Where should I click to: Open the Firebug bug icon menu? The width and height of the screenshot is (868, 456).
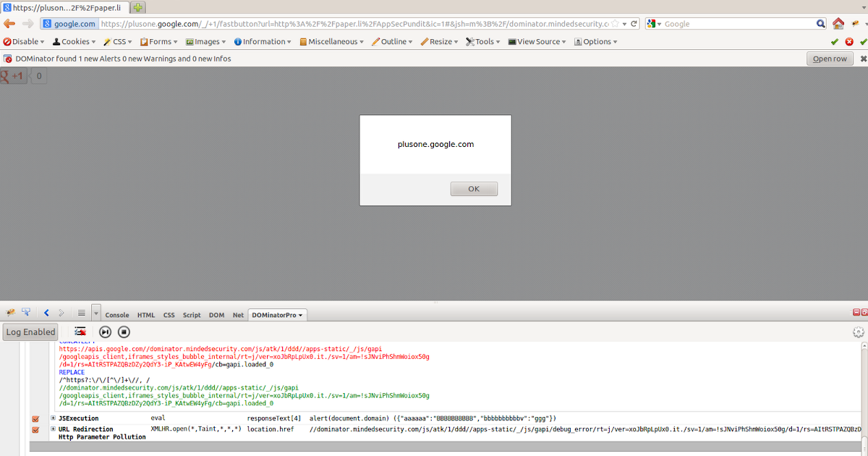pos(11,313)
